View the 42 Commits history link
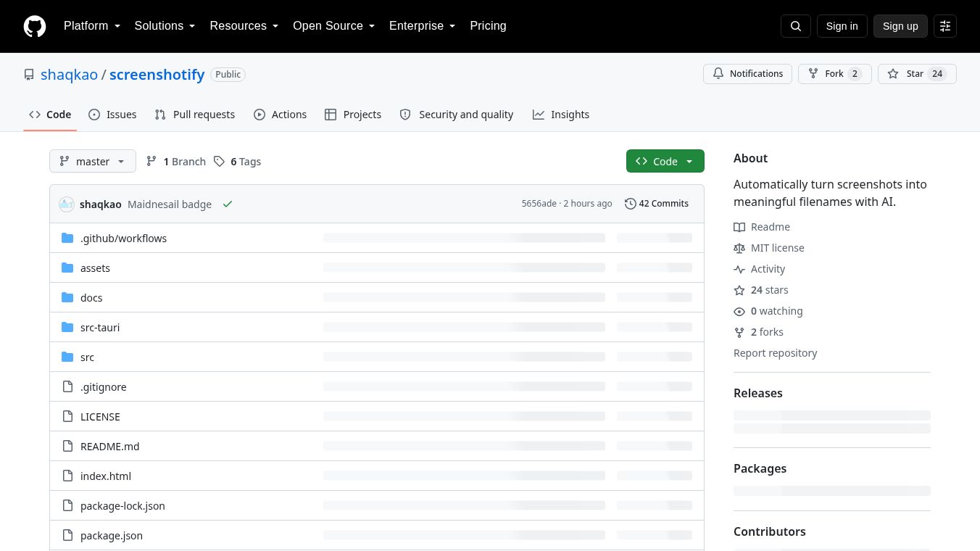Viewport: 980px width, 551px height. 657,204
